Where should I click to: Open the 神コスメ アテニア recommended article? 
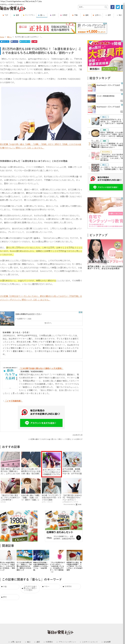click(51, 464)
